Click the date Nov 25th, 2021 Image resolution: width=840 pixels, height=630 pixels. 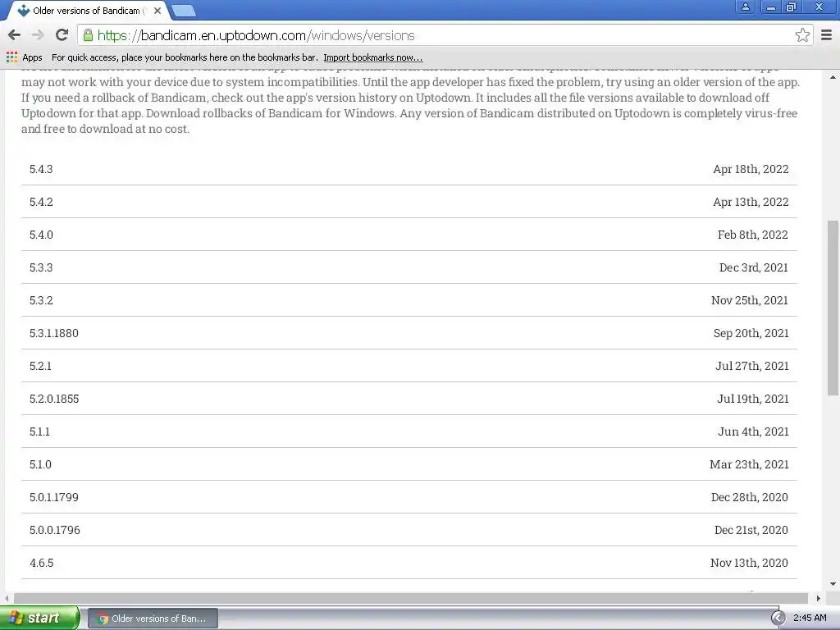[x=750, y=300]
